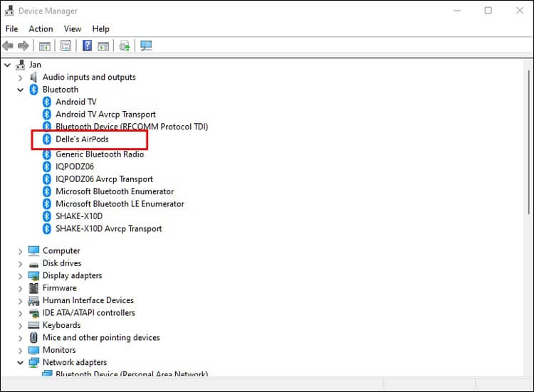Collapse the Bluetooth category
The height and width of the screenshot is (392, 534).
[21, 90]
